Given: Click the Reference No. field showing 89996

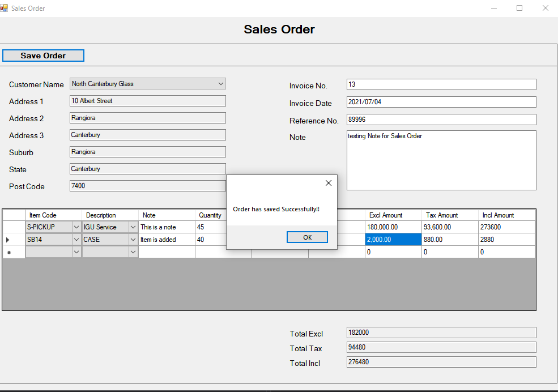Looking at the screenshot, I should click(441, 120).
